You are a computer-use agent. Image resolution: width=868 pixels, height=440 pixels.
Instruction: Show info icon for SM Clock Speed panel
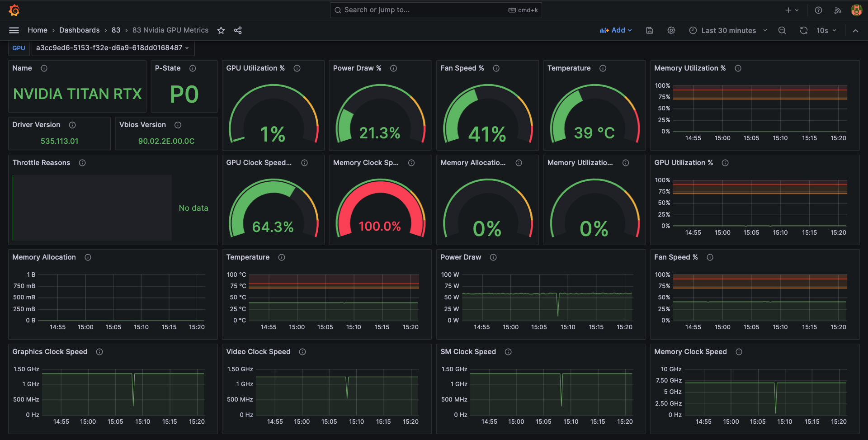[x=508, y=352]
